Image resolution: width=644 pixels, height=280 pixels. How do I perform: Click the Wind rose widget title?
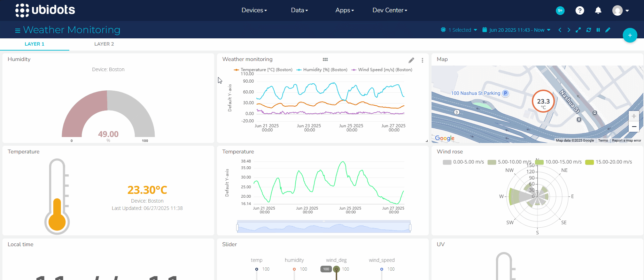(x=450, y=152)
